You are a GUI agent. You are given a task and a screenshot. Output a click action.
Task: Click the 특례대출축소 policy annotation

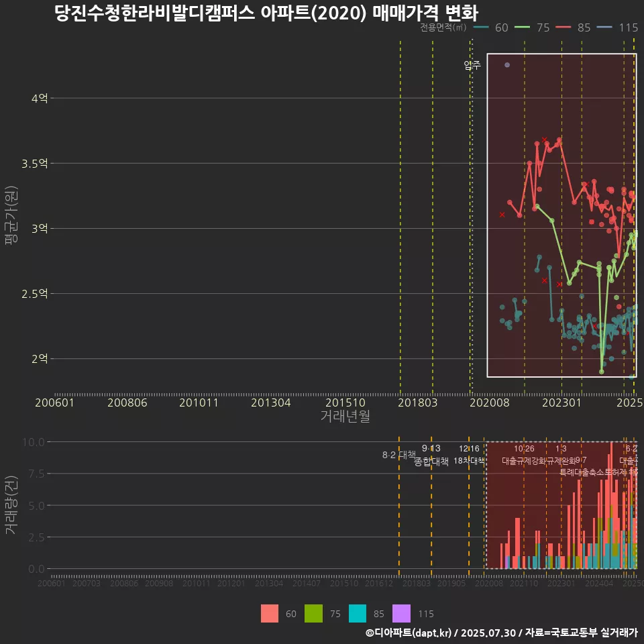(x=583, y=472)
